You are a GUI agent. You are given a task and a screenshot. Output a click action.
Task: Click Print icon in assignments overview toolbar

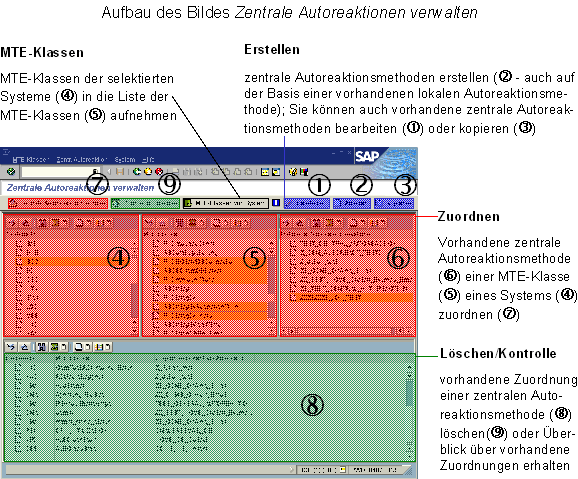click(x=79, y=347)
